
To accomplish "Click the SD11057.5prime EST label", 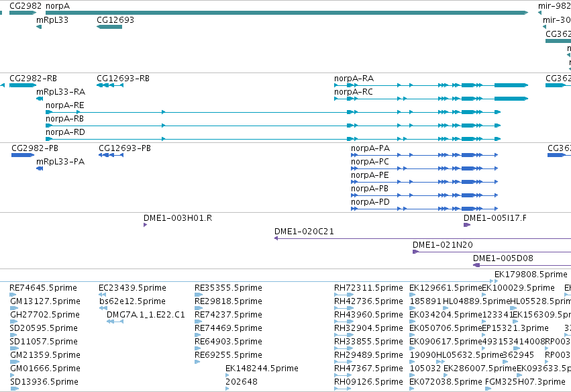I will click(x=44, y=342).
